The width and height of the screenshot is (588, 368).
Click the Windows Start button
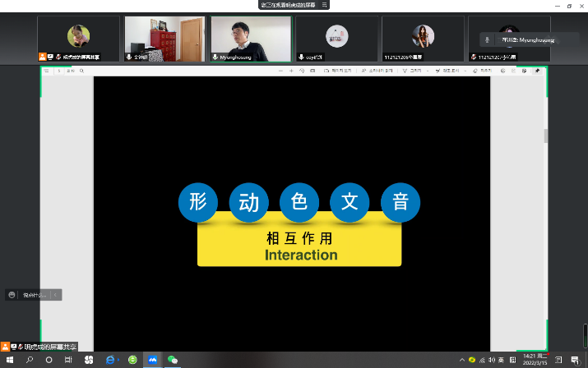coord(9,360)
